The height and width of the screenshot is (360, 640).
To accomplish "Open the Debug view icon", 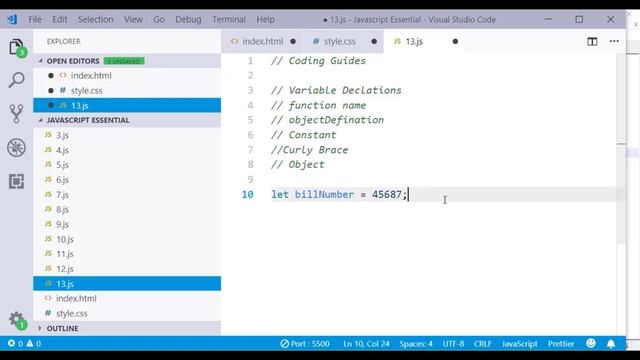I will coord(16,147).
